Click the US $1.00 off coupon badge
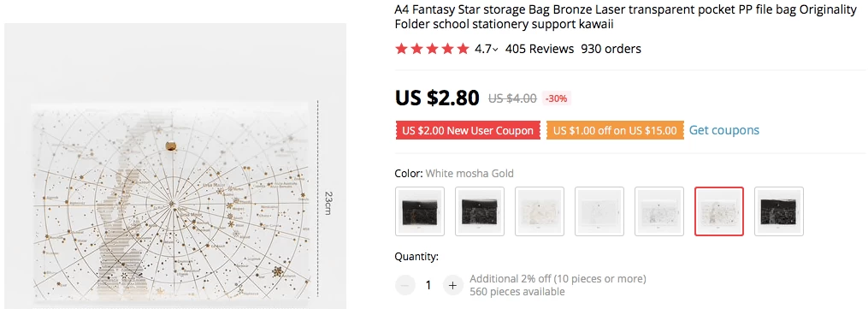The width and height of the screenshot is (868, 309). point(615,131)
